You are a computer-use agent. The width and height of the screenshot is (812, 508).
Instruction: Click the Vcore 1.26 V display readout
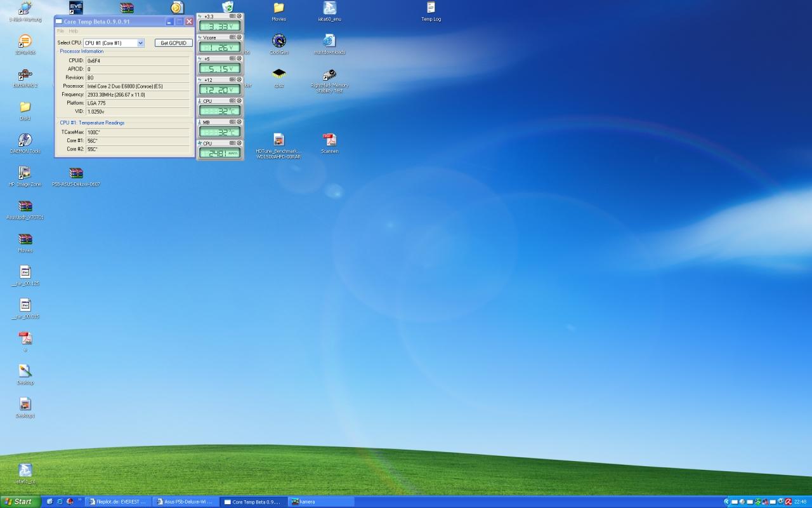[x=220, y=48]
